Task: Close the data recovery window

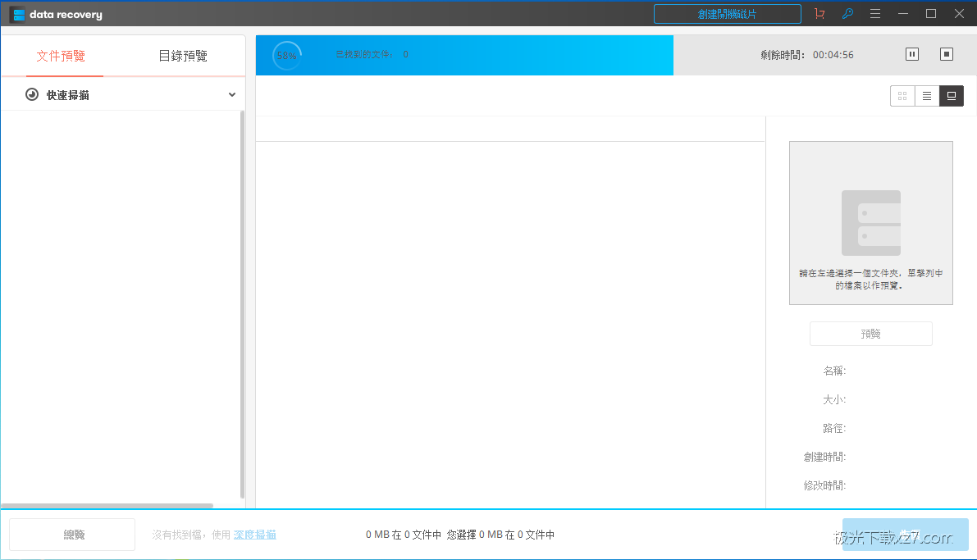Action: 960,14
